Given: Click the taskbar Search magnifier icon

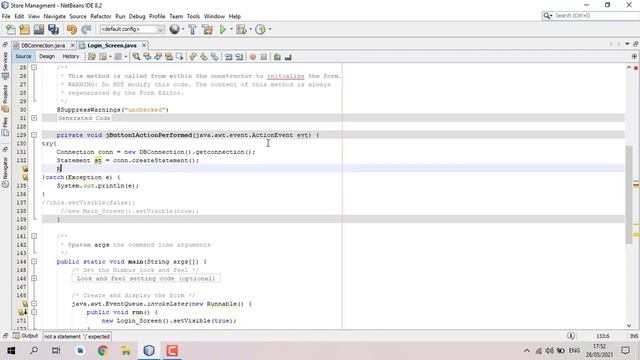Looking at the screenshot, I should (34, 351).
